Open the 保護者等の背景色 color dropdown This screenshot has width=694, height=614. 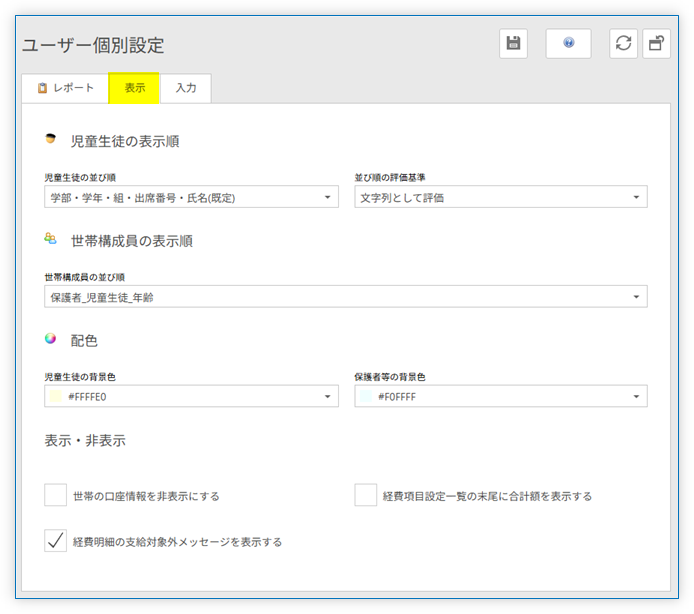pos(501,396)
